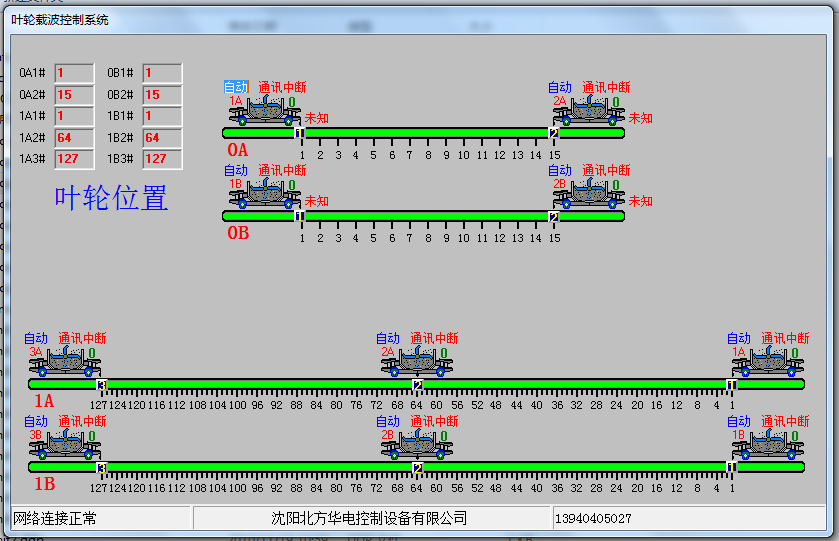
Task: Click position marker 3 on track 1A
Action: pyautogui.click(x=102, y=384)
